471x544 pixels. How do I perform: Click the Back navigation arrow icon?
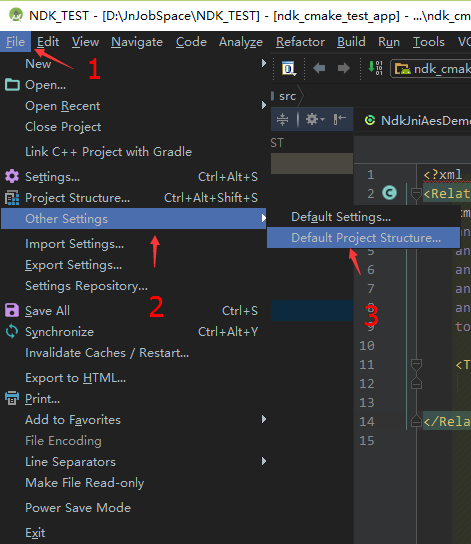click(x=319, y=68)
